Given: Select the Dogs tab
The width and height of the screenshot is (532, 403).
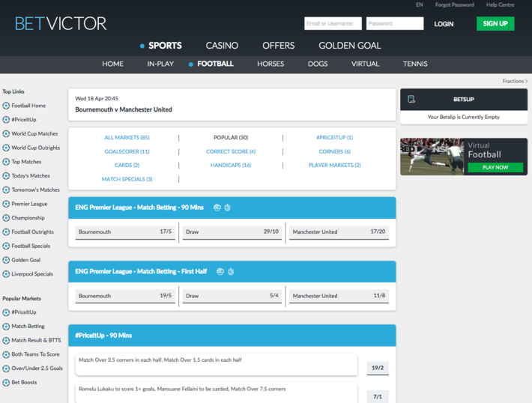Looking at the screenshot, I should 318,64.
